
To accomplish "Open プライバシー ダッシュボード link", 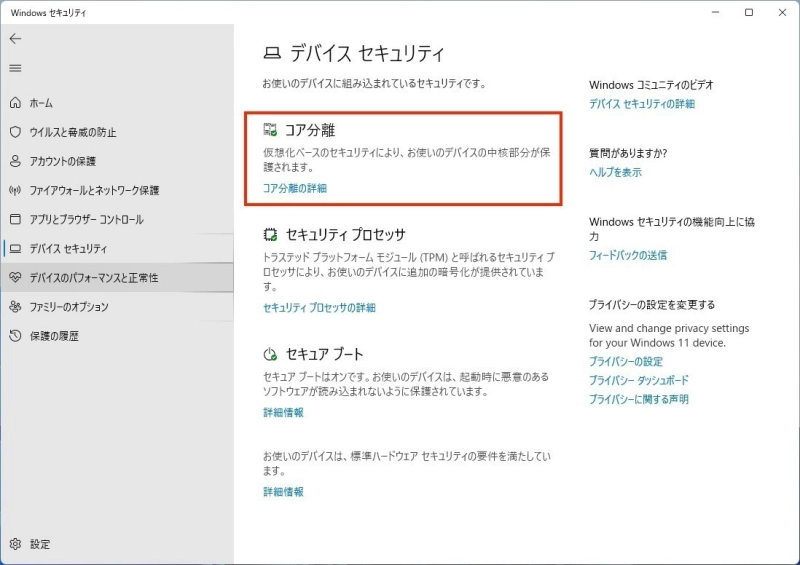I will coord(639,380).
